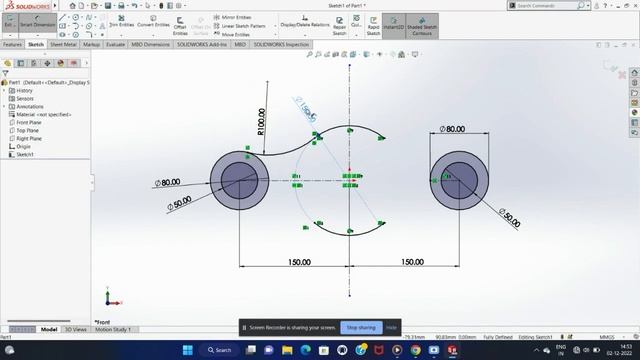
Task: Open Linear Sketch Pattern dropdown arrow
Action: 275,26
